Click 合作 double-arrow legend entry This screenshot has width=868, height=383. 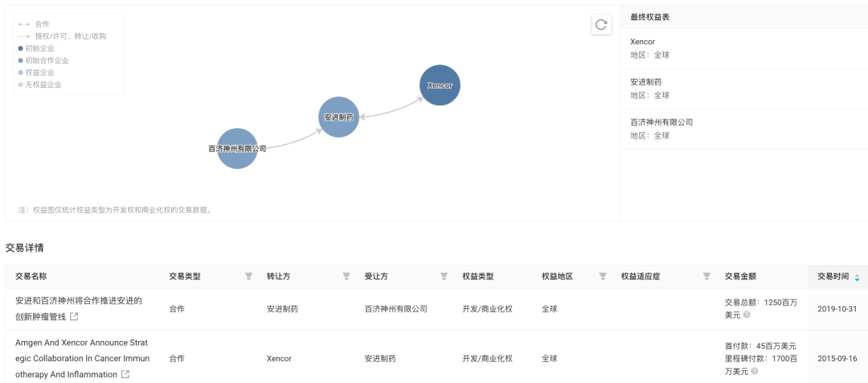[33, 24]
